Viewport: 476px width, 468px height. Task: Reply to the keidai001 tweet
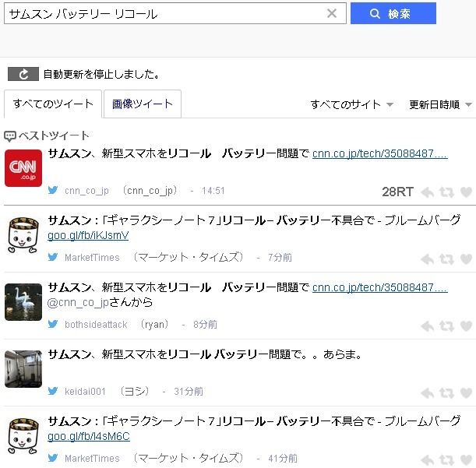(428, 393)
